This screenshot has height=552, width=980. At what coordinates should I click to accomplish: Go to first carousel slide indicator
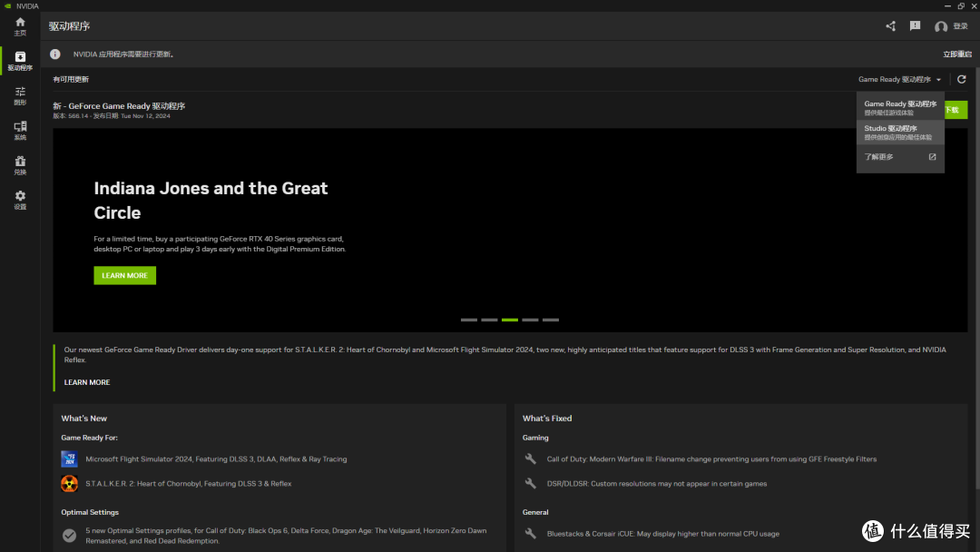click(x=469, y=320)
